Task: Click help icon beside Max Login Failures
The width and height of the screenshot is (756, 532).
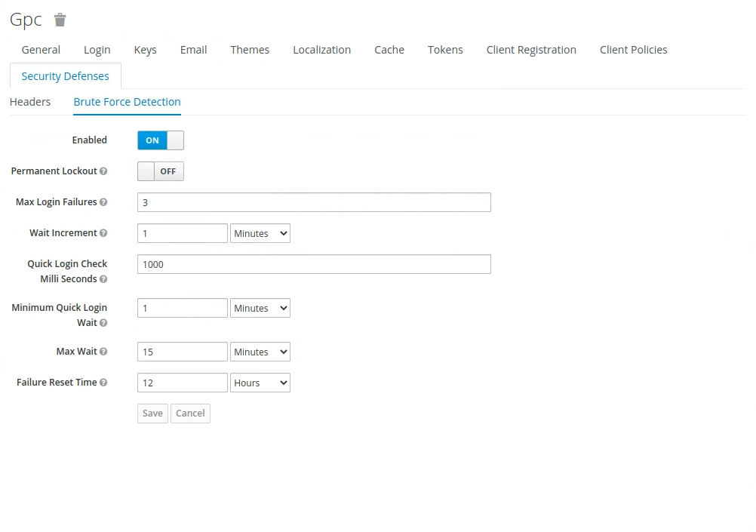Action: click(103, 202)
